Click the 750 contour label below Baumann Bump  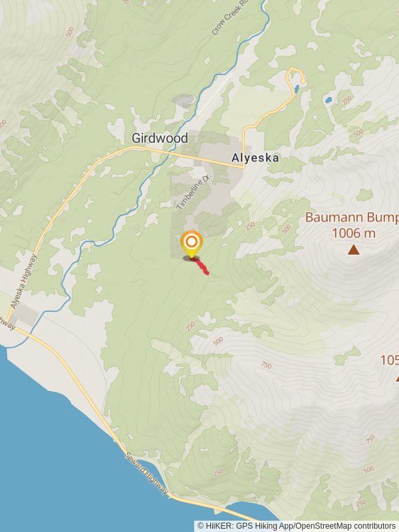(267, 364)
